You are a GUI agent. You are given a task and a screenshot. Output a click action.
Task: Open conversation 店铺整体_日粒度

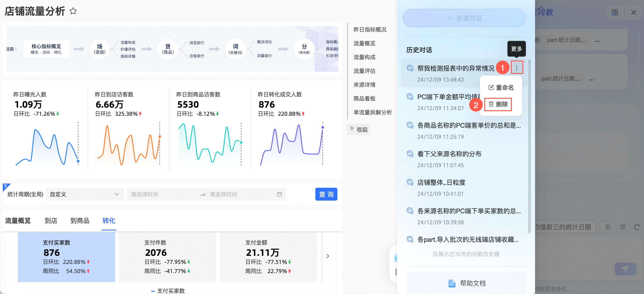click(464, 188)
